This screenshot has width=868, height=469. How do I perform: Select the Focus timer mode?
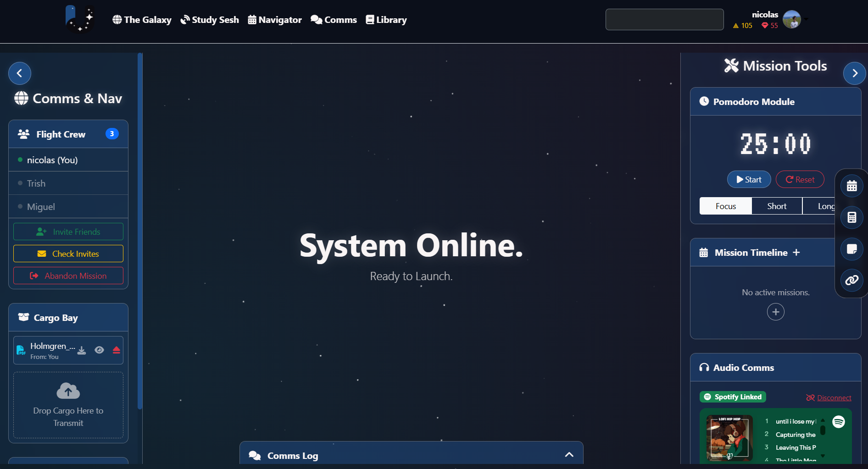[726, 206]
